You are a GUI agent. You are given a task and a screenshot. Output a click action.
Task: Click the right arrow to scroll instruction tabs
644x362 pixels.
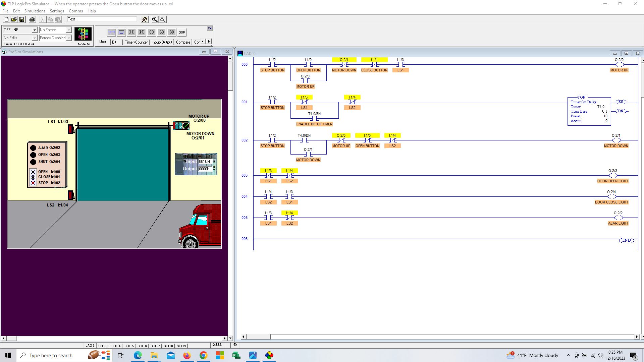pyautogui.click(x=209, y=41)
